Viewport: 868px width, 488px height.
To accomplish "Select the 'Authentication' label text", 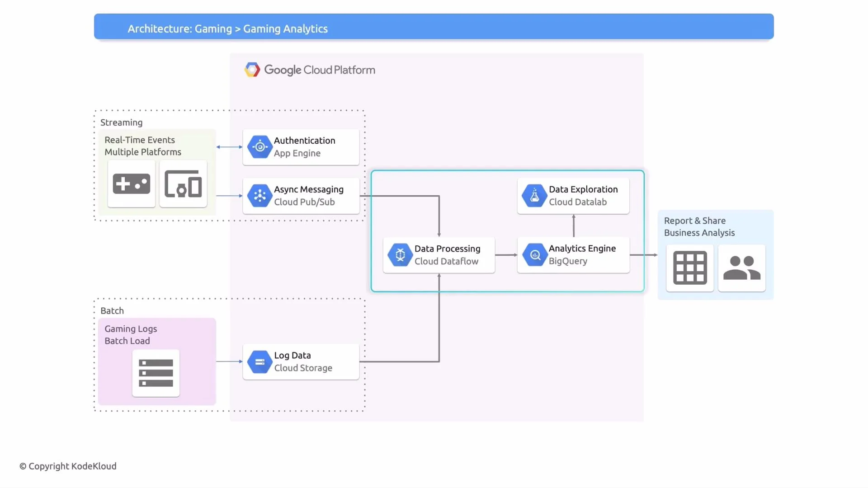I will tap(305, 141).
